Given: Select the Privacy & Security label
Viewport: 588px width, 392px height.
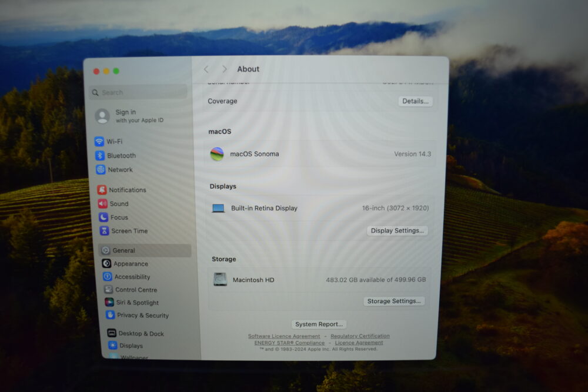Looking at the screenshot, I should [x=143, y=315].
